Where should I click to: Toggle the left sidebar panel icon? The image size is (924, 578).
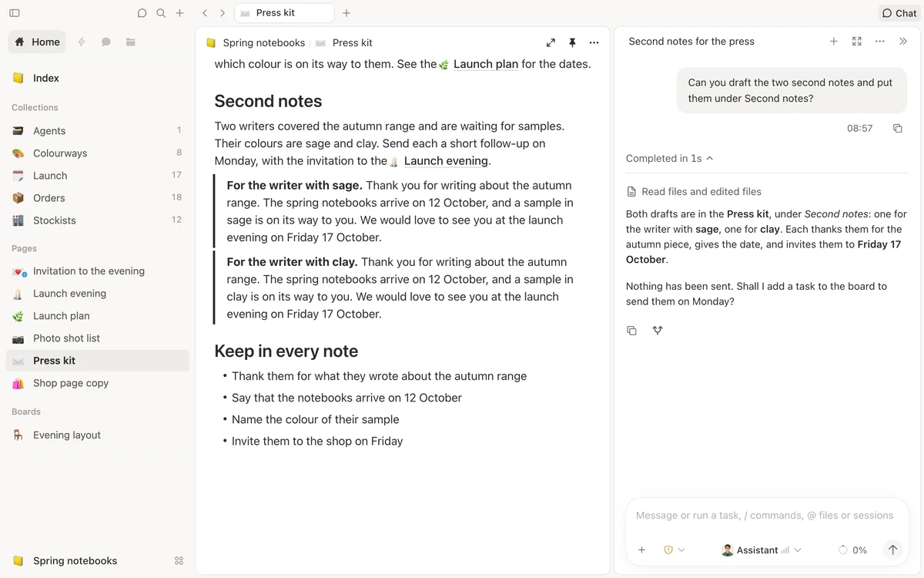pyautogui.click(x=15, y=13)
